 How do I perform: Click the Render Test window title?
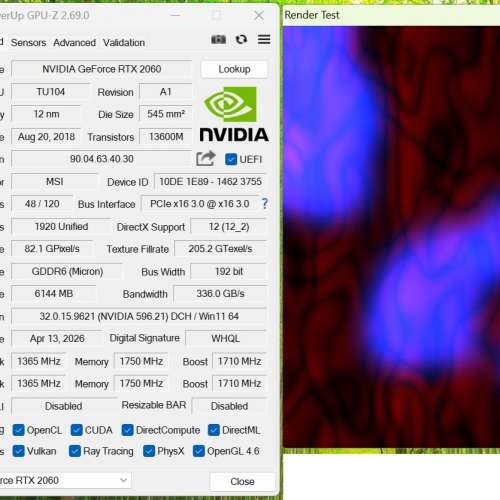tap(312, 15)
